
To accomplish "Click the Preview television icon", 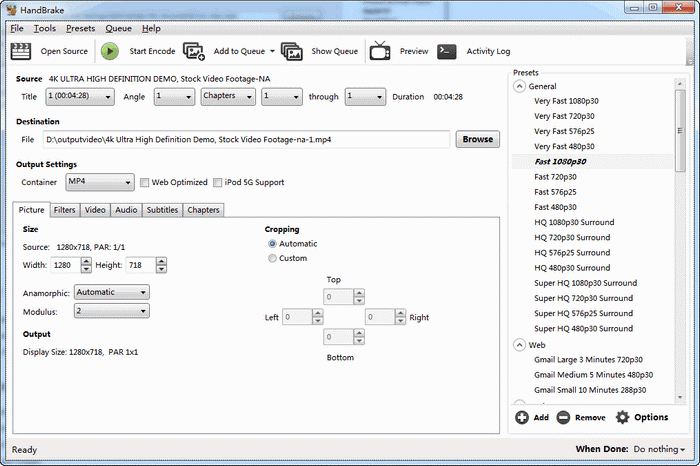I will 380,50.
